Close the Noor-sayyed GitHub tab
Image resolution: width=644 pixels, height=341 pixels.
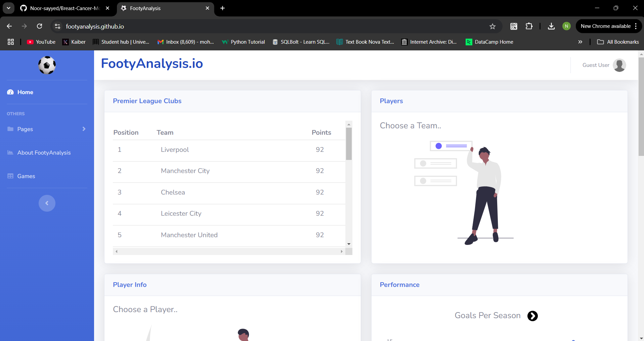coord(108,8)
